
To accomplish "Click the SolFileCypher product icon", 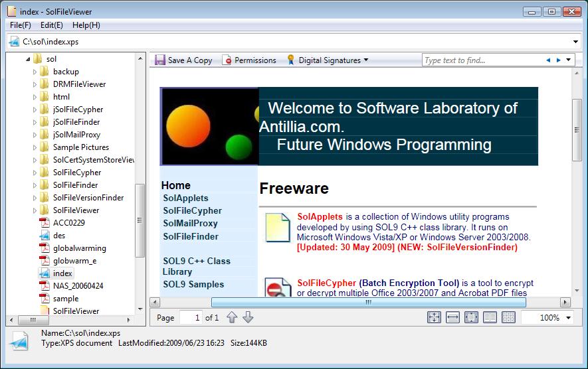I will coord(278,287).
